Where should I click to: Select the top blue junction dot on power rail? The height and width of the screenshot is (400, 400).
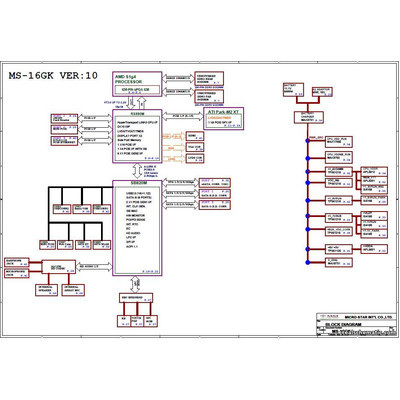tap(308, 141)
